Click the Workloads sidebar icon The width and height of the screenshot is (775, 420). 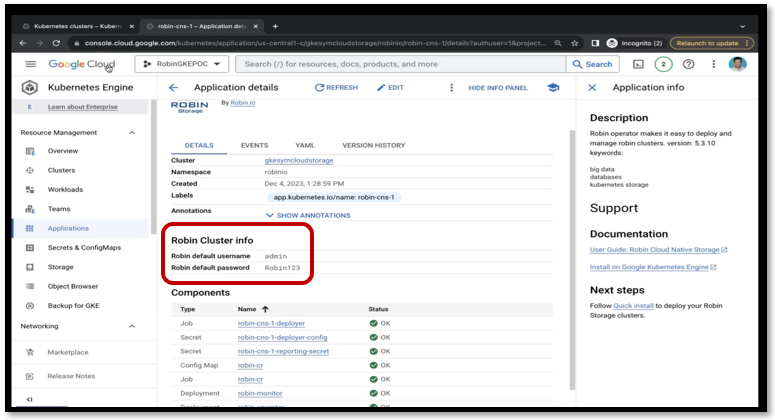(x=30, y=189)
